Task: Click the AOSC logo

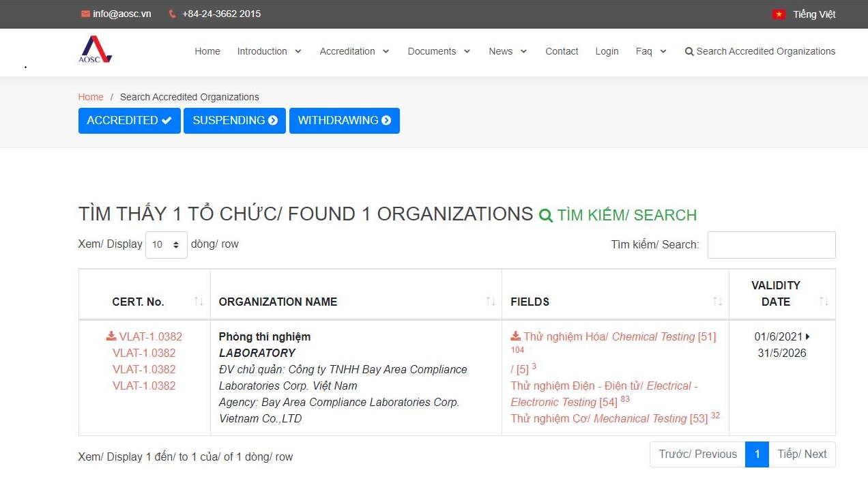Action: coord(95,50)
